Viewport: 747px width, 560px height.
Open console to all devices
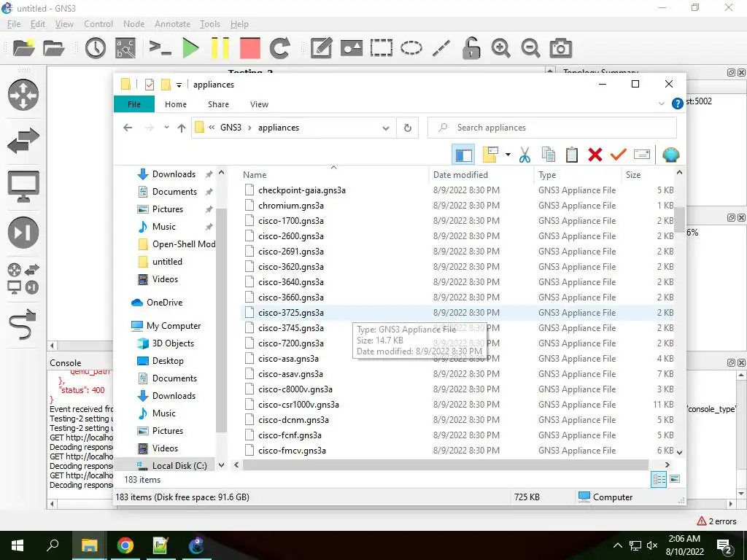(x=160, y=48)
